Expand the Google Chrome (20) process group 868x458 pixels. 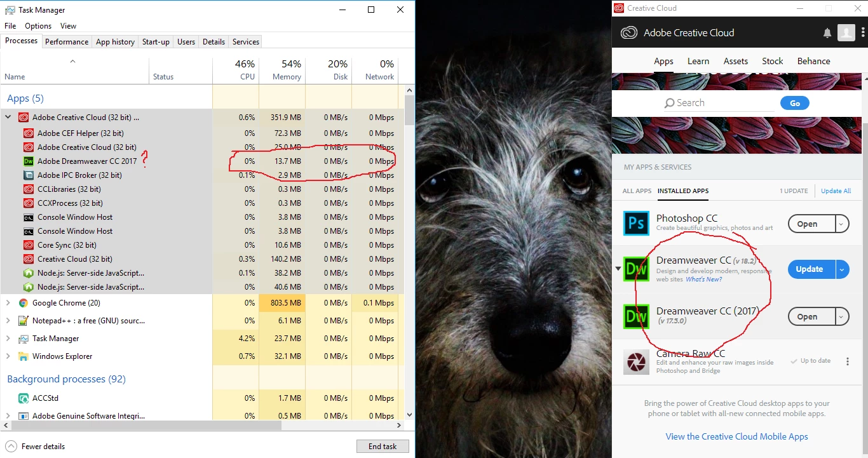pyautogui.click(x=8, y=303)
